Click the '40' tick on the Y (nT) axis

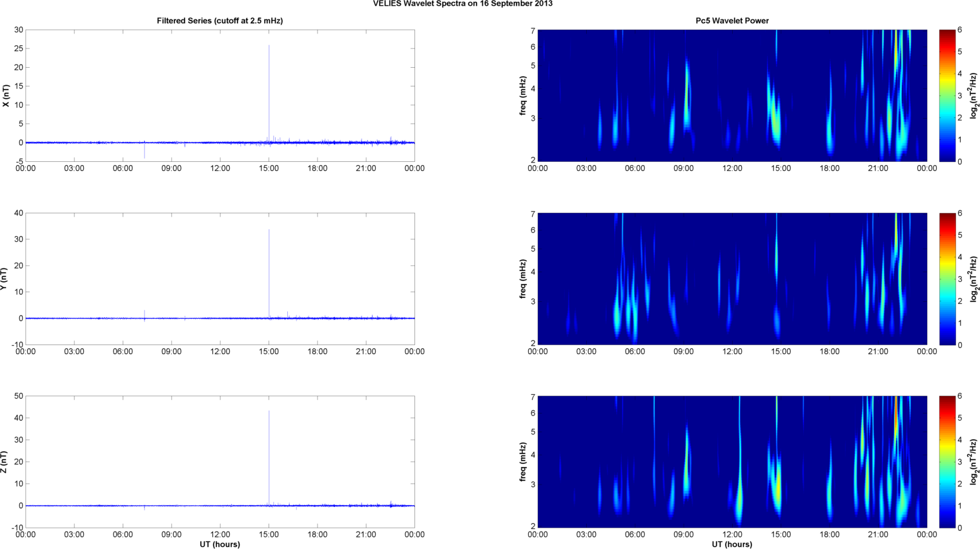tap(19, 213)
